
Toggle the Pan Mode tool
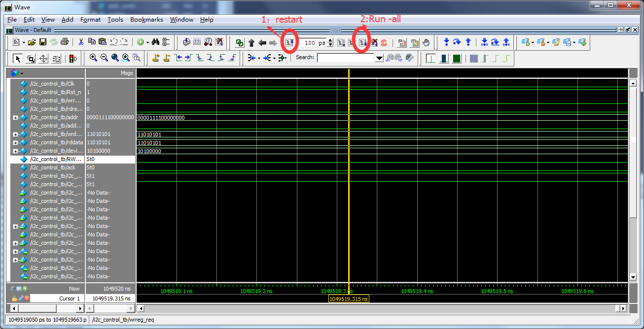(x=43, y=59)
